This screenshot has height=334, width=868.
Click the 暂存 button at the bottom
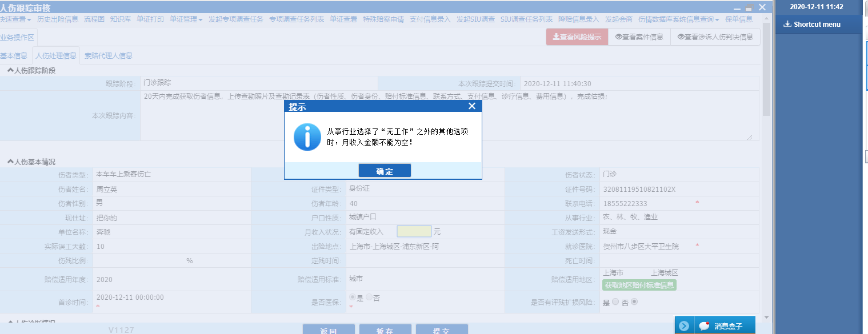click(x=385, y=329)
